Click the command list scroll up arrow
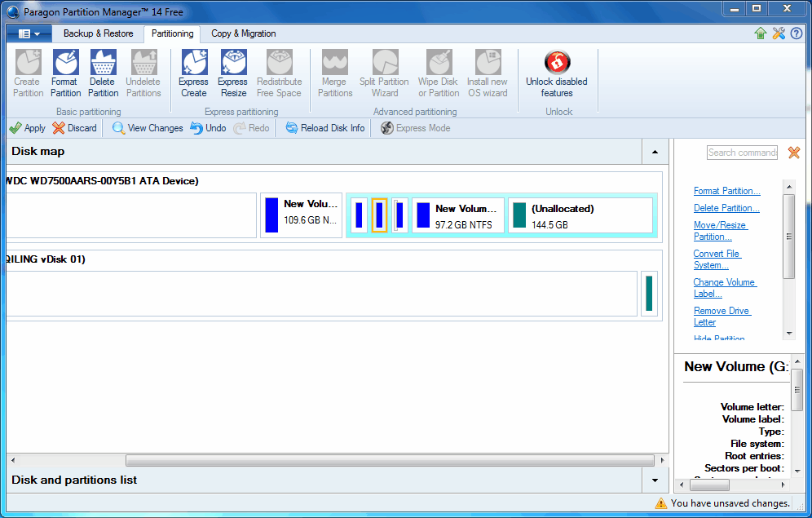Screen dimensions: 812x518 (x=789, y=187)
